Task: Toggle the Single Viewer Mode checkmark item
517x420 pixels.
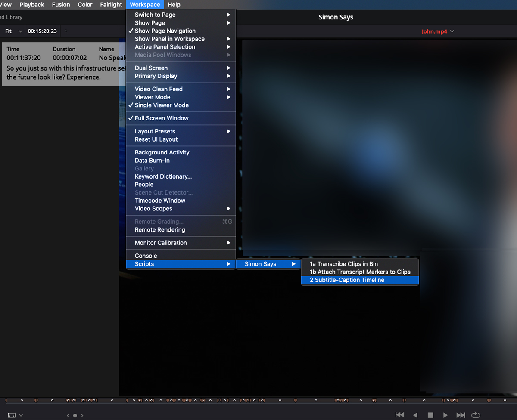Action: point(181,105)
